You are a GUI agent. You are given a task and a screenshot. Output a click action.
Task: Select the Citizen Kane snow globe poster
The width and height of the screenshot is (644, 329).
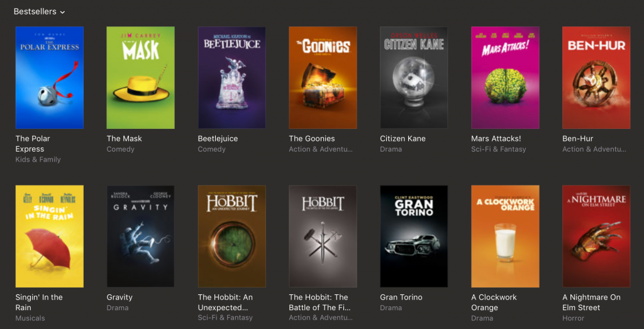(414, 77)
